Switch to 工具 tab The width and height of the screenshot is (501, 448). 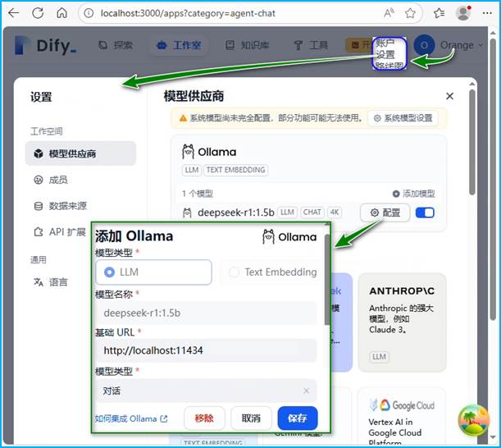pos(311,45)
